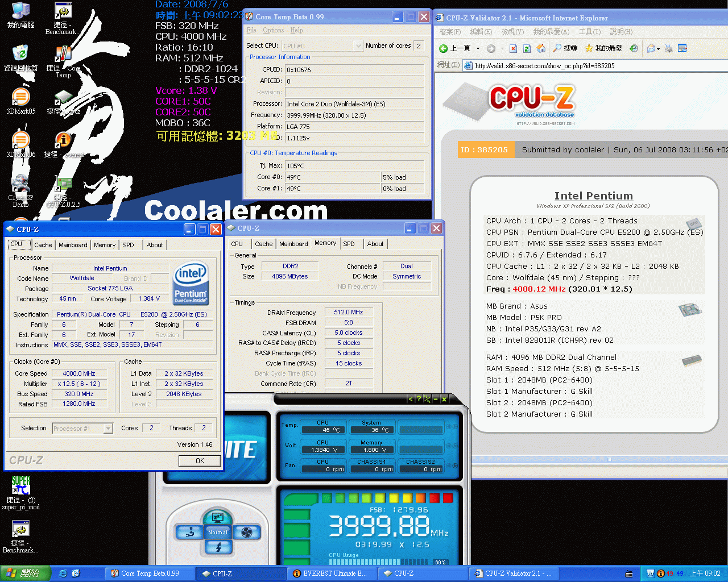Click the Internet Explorer address bar URL

coord(545,66)
